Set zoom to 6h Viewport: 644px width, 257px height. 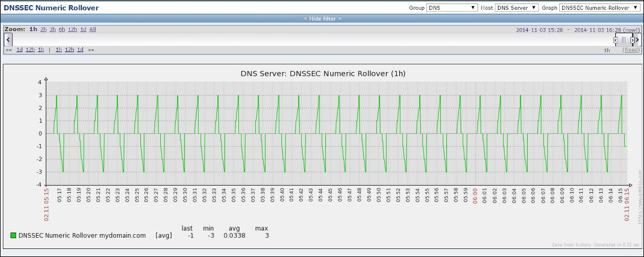click(x=61, y=29)
